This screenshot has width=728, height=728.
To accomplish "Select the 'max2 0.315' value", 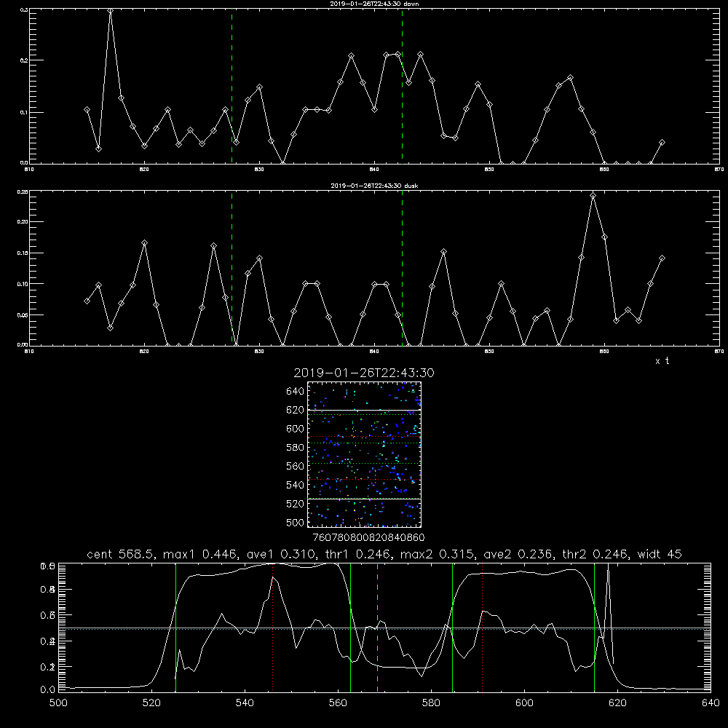I will (x=438, y=554).
